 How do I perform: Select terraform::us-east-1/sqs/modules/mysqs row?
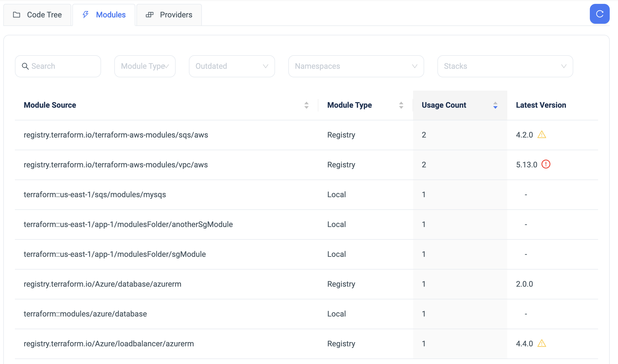pos(307,195)
